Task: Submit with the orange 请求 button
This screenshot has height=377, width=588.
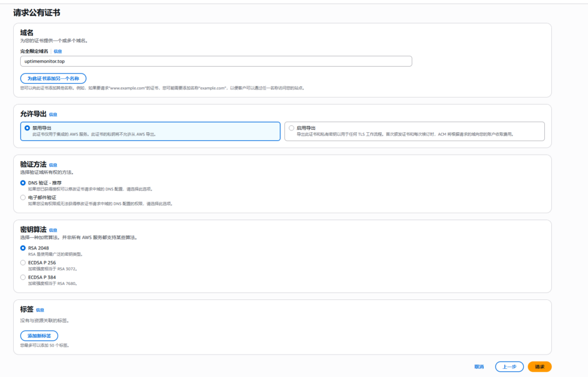Action: coord(539,367)
